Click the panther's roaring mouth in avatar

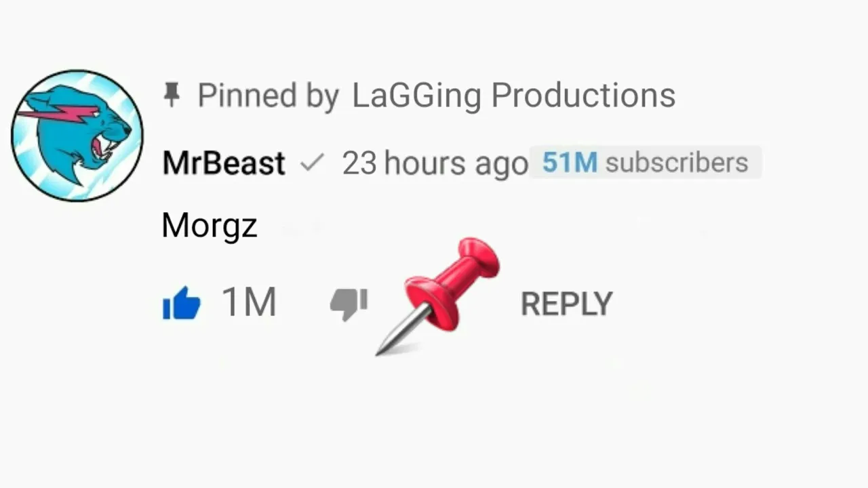coord(103,146)
